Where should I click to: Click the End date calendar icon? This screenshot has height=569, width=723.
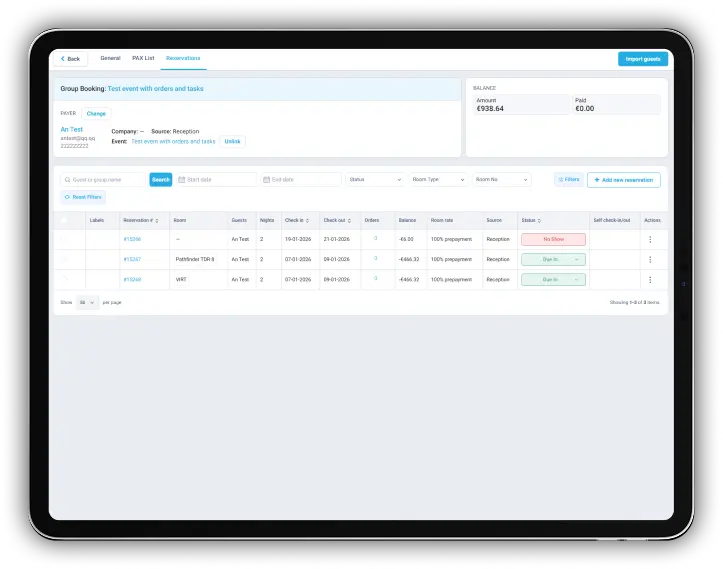point(266,180)
